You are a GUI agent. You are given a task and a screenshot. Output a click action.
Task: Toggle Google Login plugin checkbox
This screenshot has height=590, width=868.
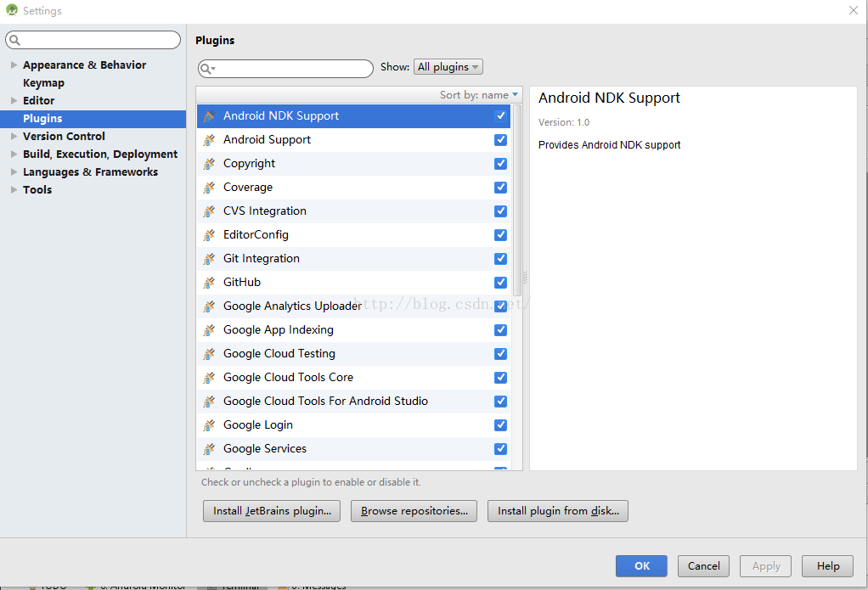500,425
